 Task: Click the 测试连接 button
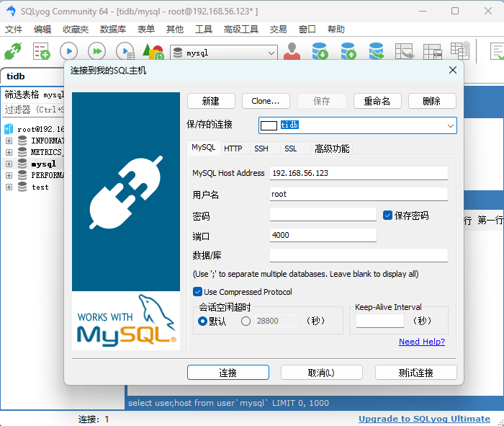[415, 373]
